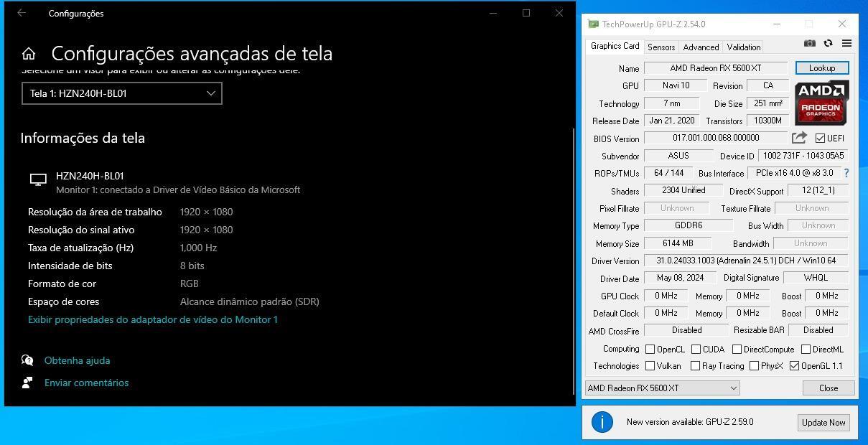Click the Alcance dinâmico padrão (SDR) value

pos(250,301)
